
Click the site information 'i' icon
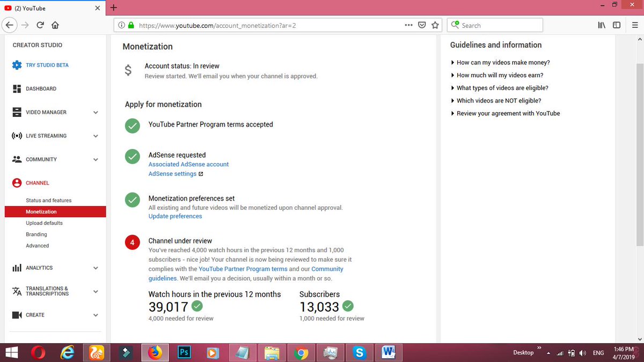tap(121, 25)
